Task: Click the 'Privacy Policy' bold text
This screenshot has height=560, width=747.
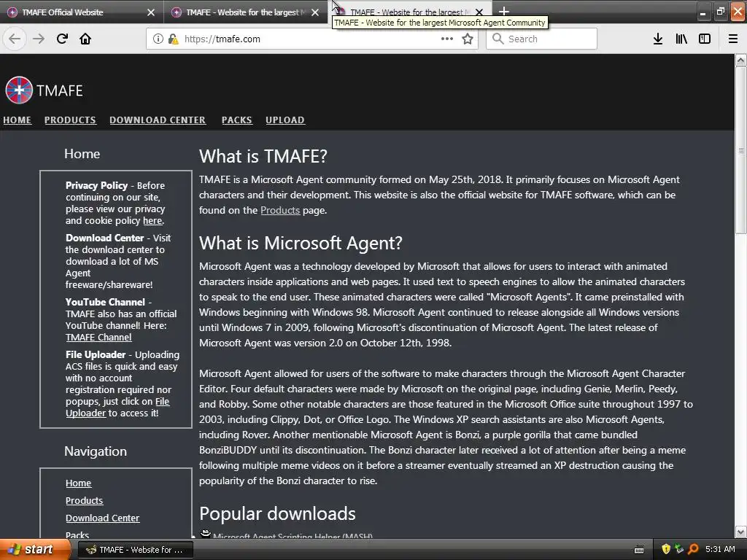Action: (97, 185)
